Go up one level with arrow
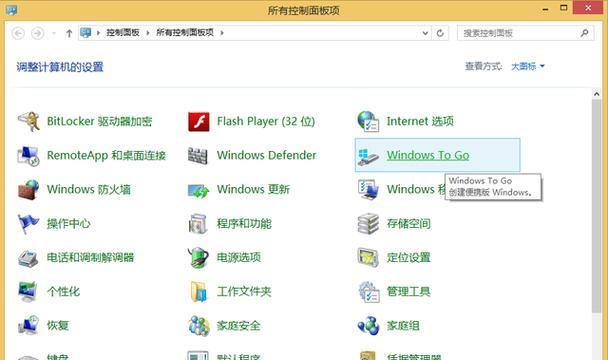Image resolution: width=608 pixels, height=360 pixels. (69, 33)
